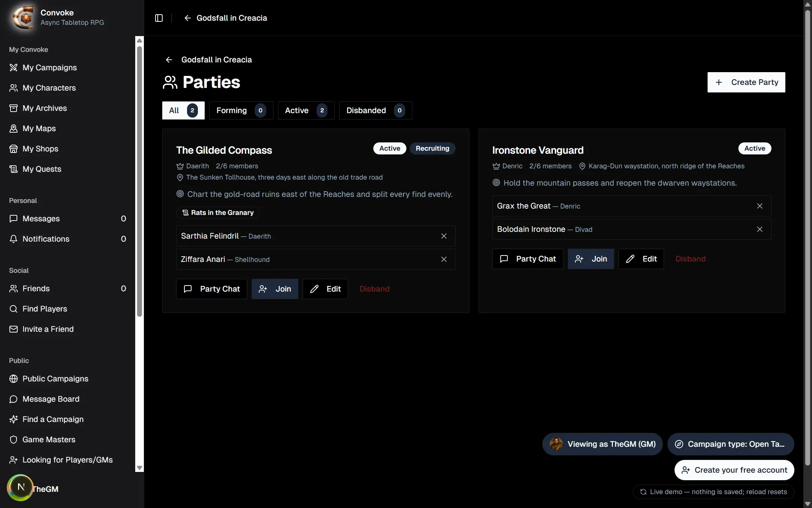Click Live demo notice refresh icon
Image resolution: width=812 pixels, height=508 pixels.
click(x=643, y=492)
